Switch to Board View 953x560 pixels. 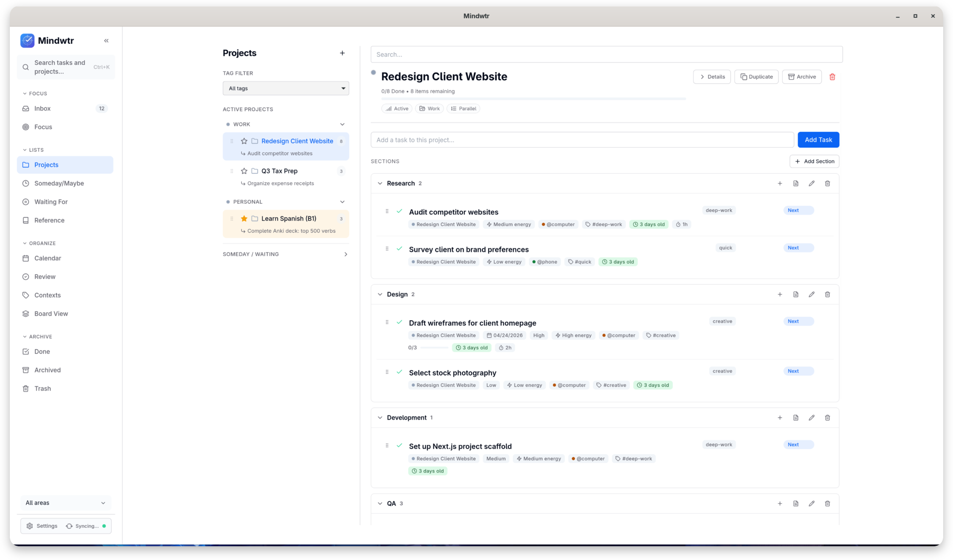(65, 314)
